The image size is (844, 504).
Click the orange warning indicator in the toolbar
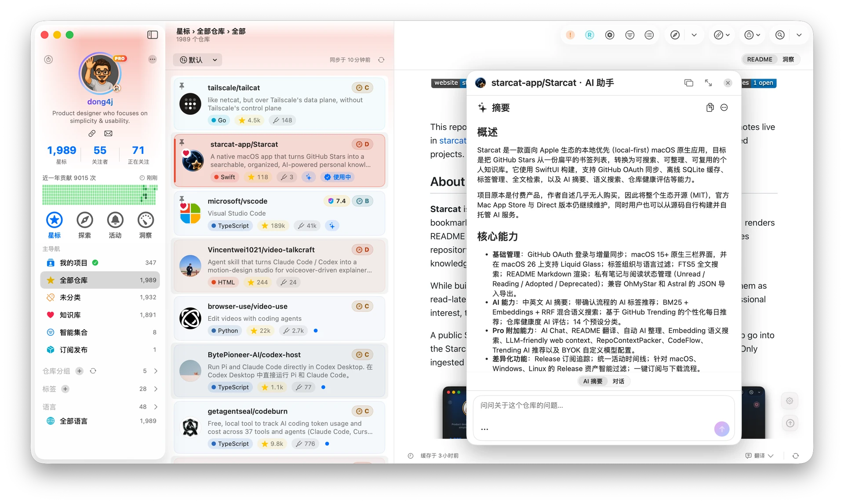pyautogui.click(x=570, y=35)
